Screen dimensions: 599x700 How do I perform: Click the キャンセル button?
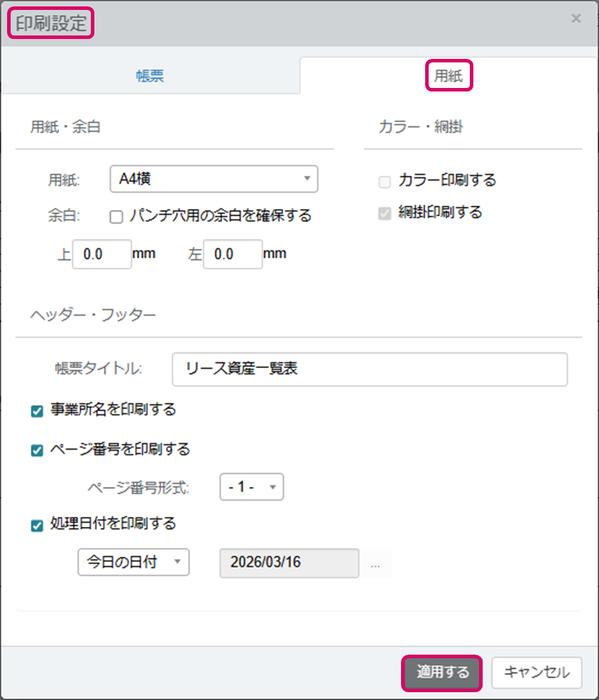pos(537,672)
